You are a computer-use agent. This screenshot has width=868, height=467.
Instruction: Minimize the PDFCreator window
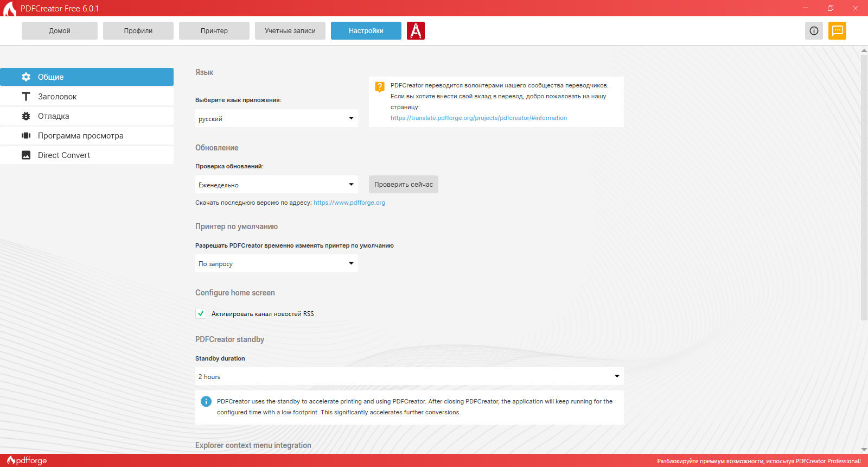(805, 8)
